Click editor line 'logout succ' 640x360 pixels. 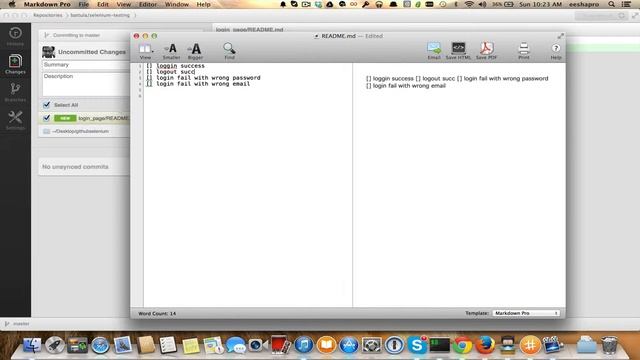click(x=171, y=72)
